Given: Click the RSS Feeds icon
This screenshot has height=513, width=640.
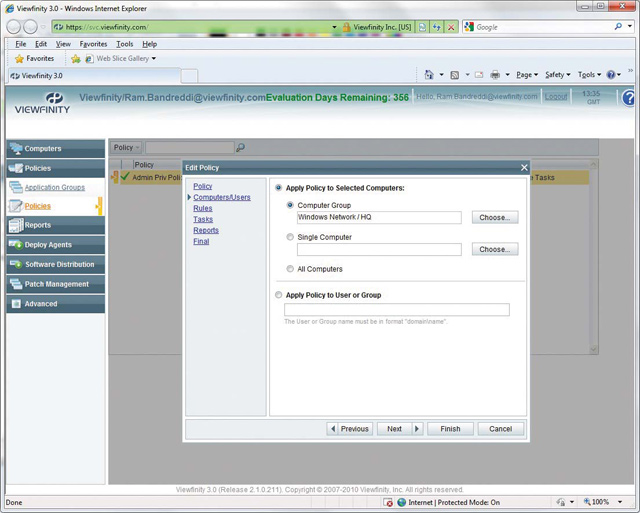Looking at the screenshot, I should (x=454, y=75).
